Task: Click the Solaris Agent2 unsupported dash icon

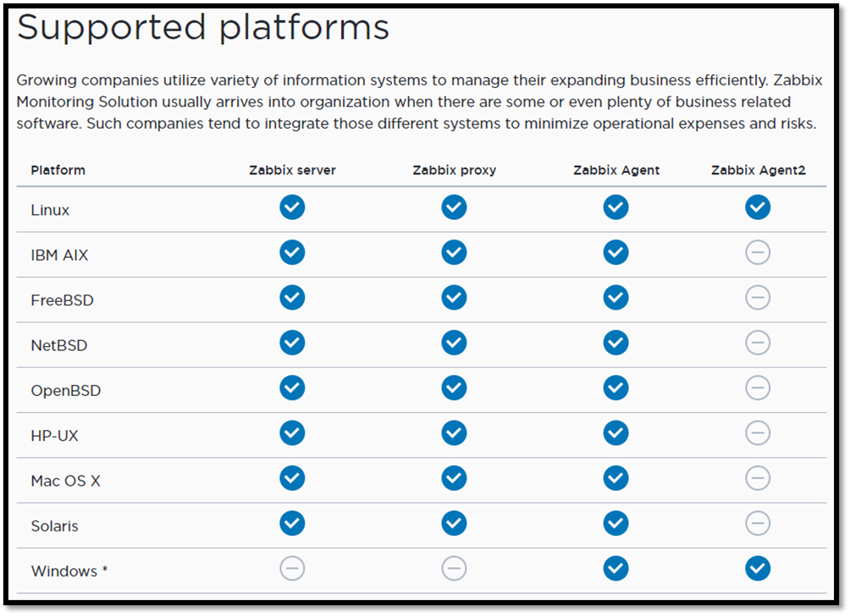Action: click(x=758, y=524)
